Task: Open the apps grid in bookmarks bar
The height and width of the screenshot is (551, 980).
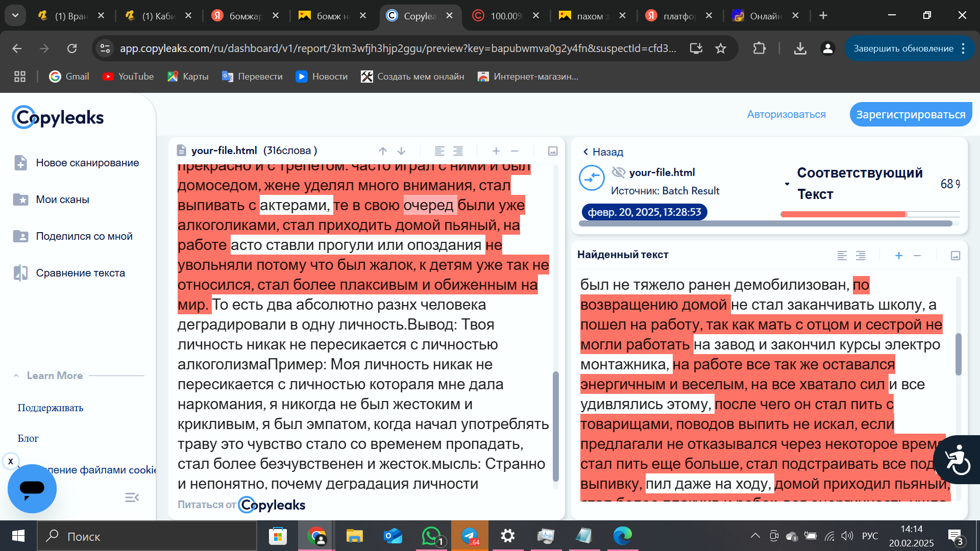Action: [x=20, y=77]
